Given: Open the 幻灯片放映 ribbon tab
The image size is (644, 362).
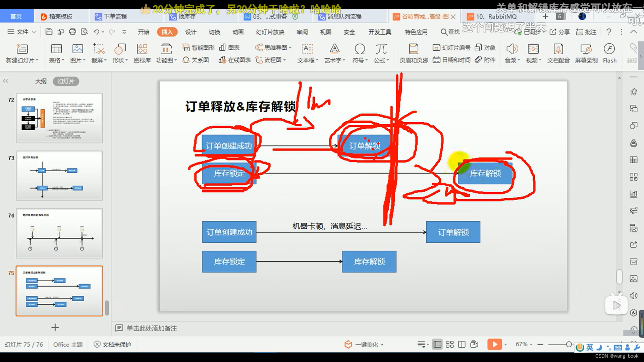Looking at the screenshot, I should click(x=270, y=32).
